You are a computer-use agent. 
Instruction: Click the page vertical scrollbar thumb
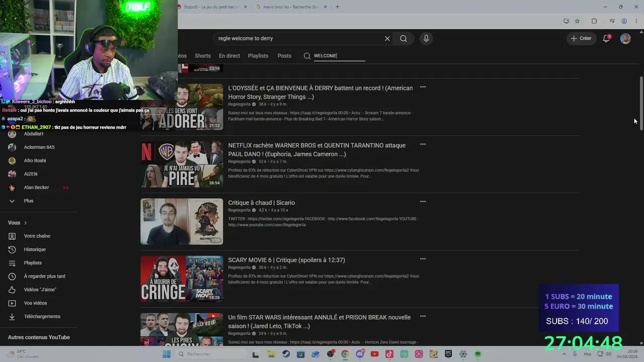coord(641,104)
